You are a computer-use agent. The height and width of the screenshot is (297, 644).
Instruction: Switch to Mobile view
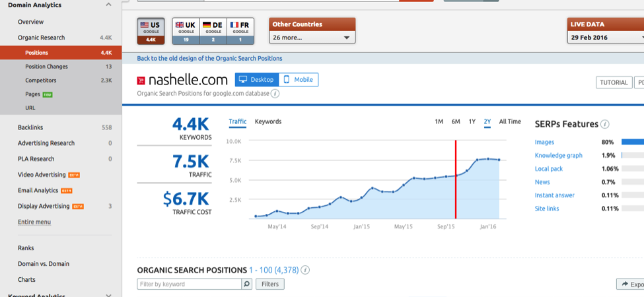click(x=299, y=80)
